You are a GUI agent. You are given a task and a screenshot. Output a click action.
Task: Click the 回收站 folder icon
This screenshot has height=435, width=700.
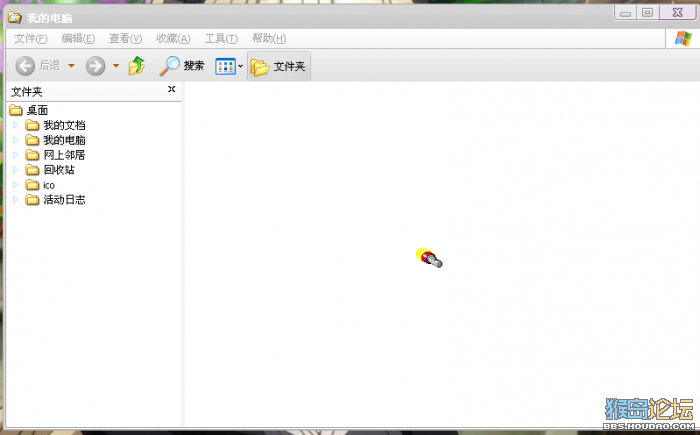pos(32,170)
